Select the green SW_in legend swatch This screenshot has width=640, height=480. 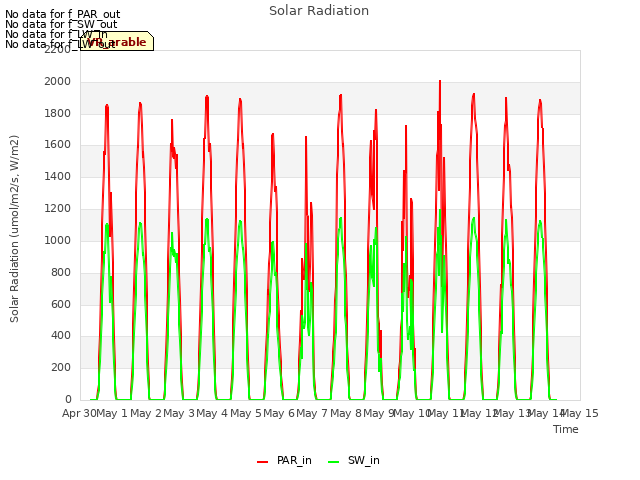333,462
